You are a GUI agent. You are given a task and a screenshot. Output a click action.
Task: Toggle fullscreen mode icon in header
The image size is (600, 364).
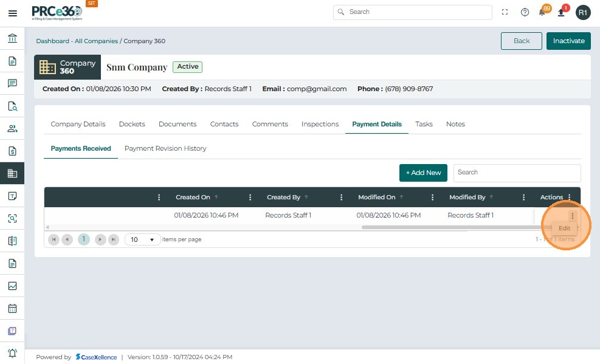(505, 12)
